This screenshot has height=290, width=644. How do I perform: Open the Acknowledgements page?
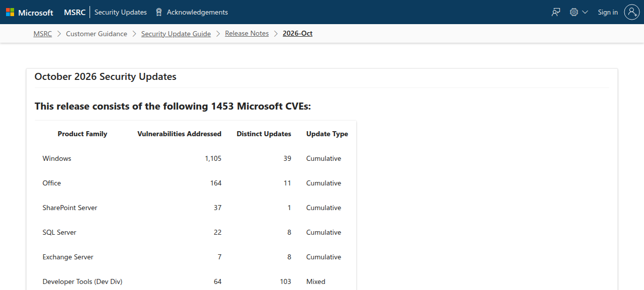point(197,12)
